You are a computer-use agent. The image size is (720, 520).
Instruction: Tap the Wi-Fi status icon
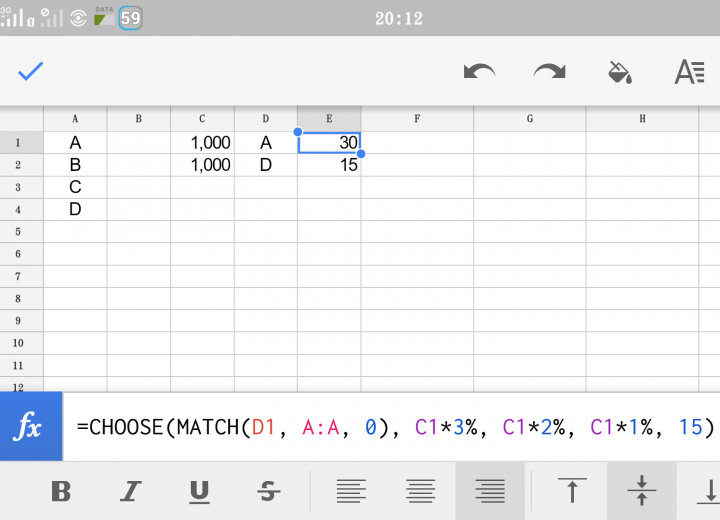click(x=78, y=18)
